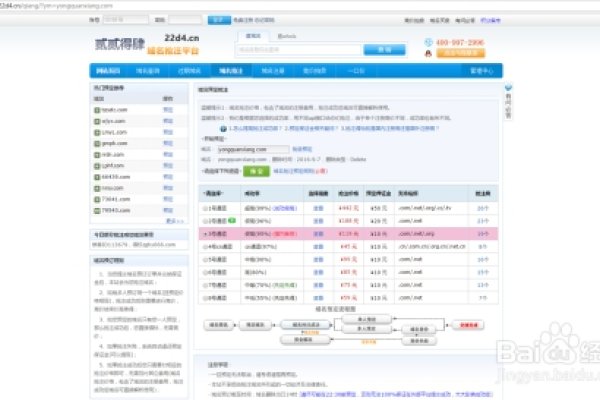The image size is (600, 400).
Task: Select the channel 1 radio button
Action: 206,206
